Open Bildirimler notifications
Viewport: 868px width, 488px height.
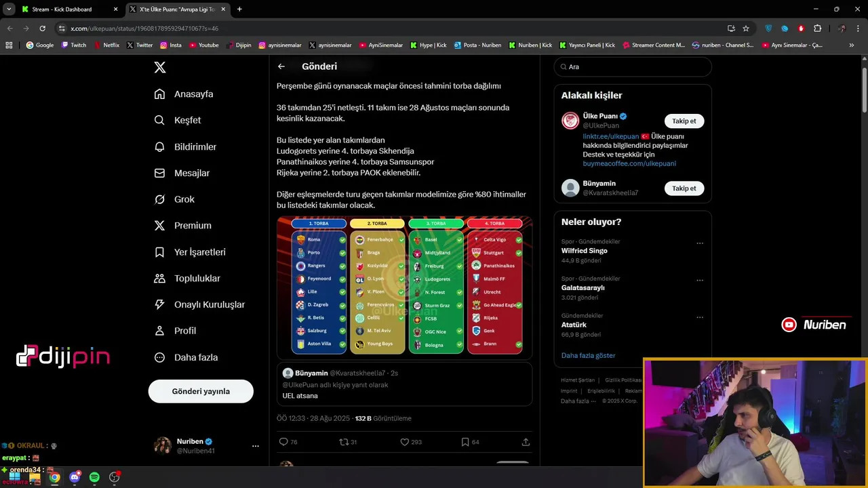(x=185, y=146)
